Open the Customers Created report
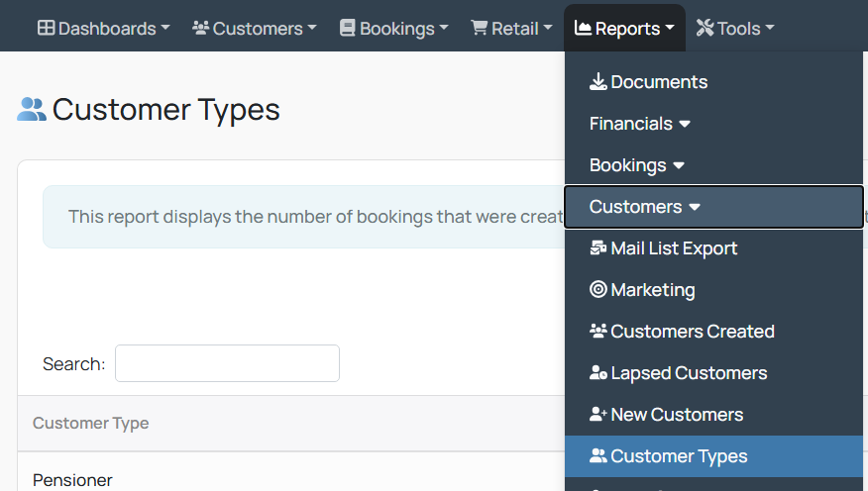This screenshot has width=868, height=491. (713, 332)
